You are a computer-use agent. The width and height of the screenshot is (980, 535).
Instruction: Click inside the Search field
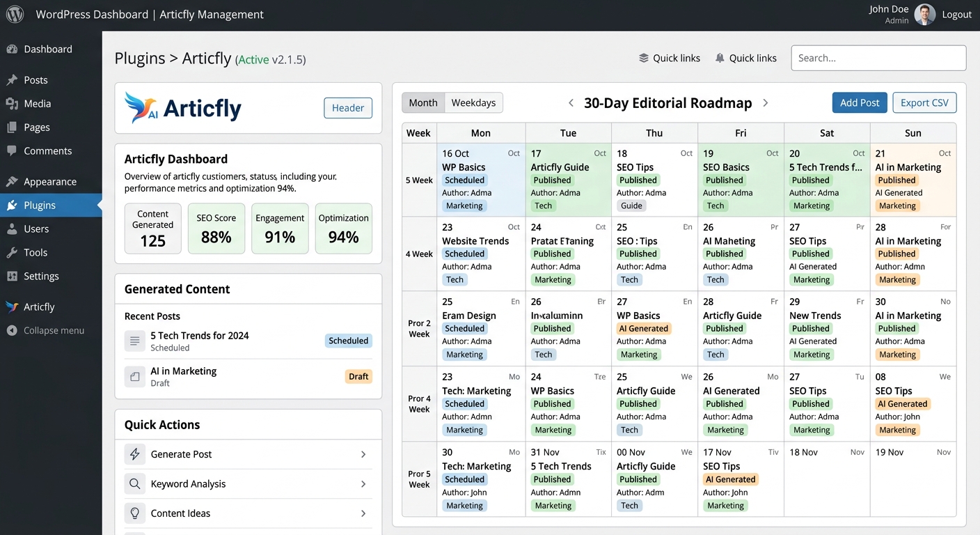[x=878, y=59]
